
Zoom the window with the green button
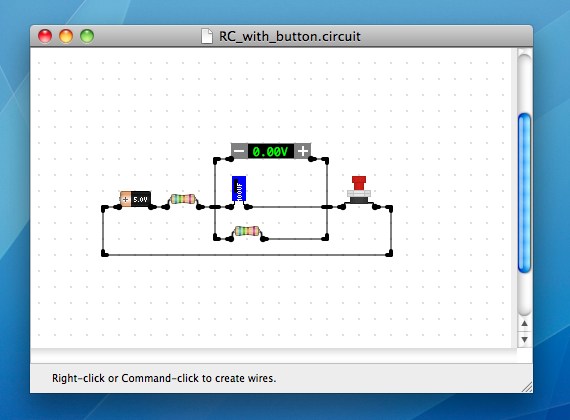tap(87, 36)
